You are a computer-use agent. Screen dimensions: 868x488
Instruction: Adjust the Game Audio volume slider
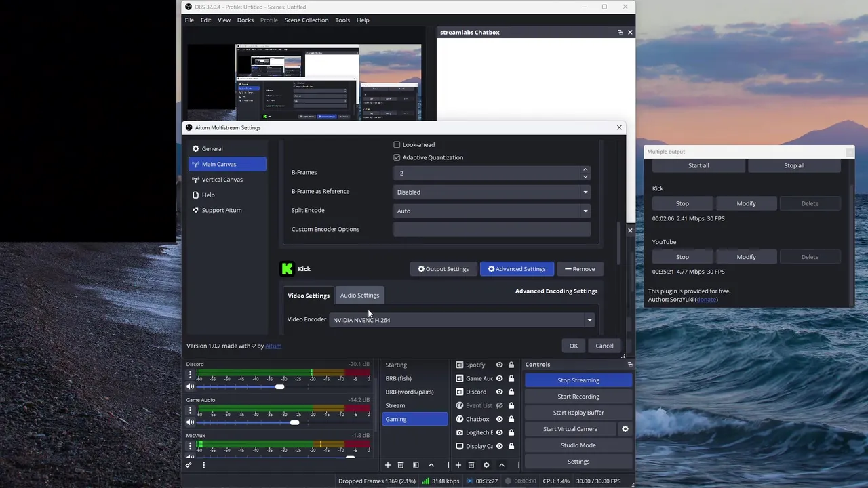(x=294, y=422)
